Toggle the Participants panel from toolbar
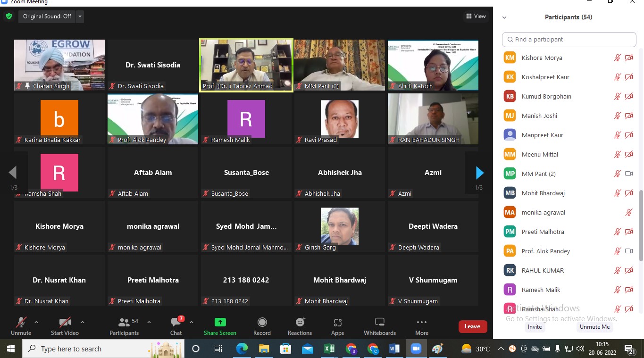The image size is (644, 358). point(124,323)
